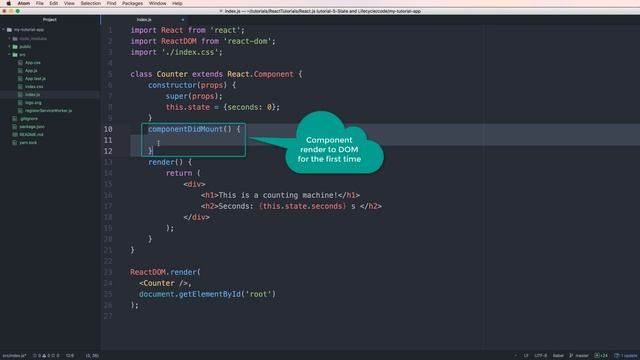Click the index.css file icon
Screen dimensions: 640x360
pos(20,87)
